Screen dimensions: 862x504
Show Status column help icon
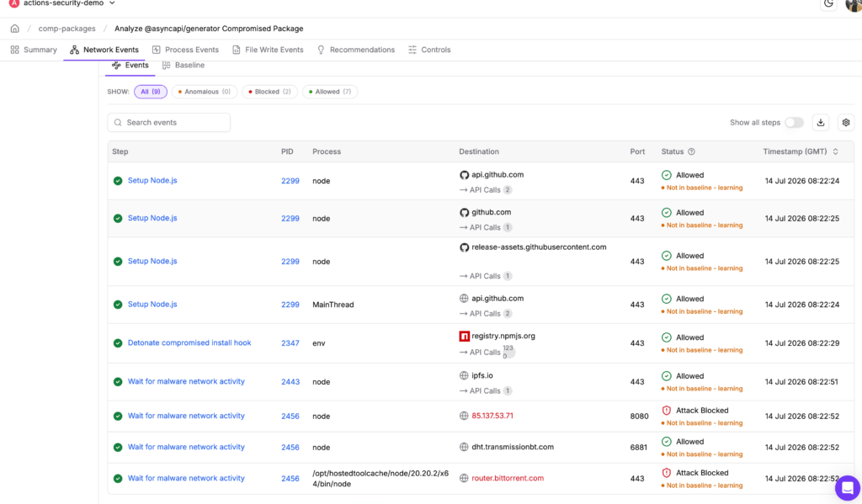pos(692,151)
